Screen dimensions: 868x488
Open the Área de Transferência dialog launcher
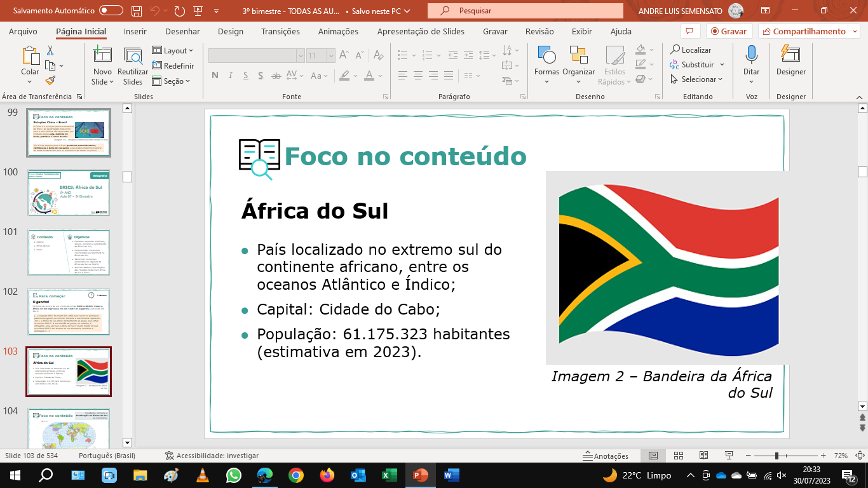79,97
